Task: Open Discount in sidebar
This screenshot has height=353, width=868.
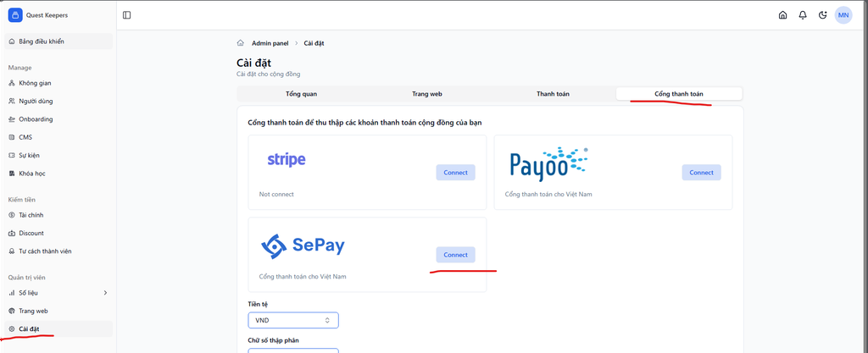Action: click(58, 233)
